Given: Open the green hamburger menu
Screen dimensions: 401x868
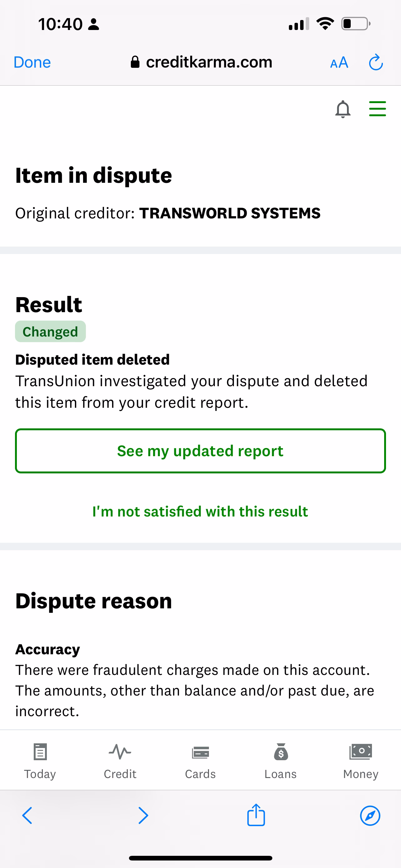Looking at the screenshot, I should click(377, 109).
